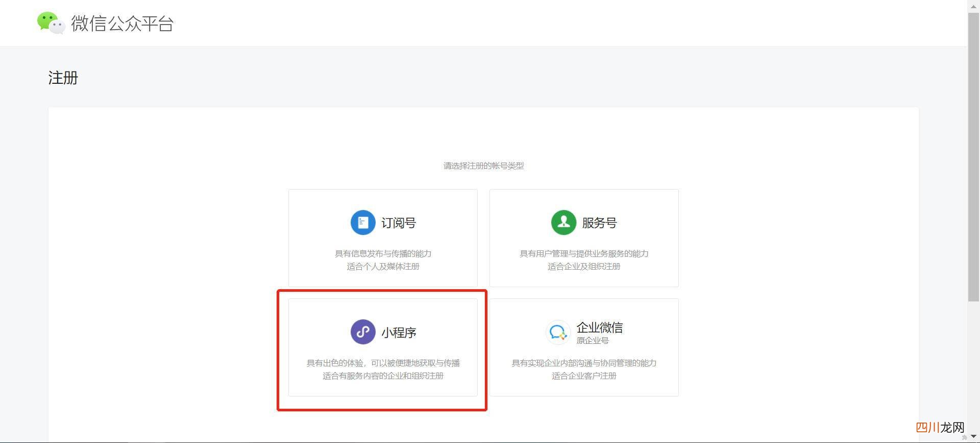
Task: Select the 服务号 account type title
Action: 599,223
